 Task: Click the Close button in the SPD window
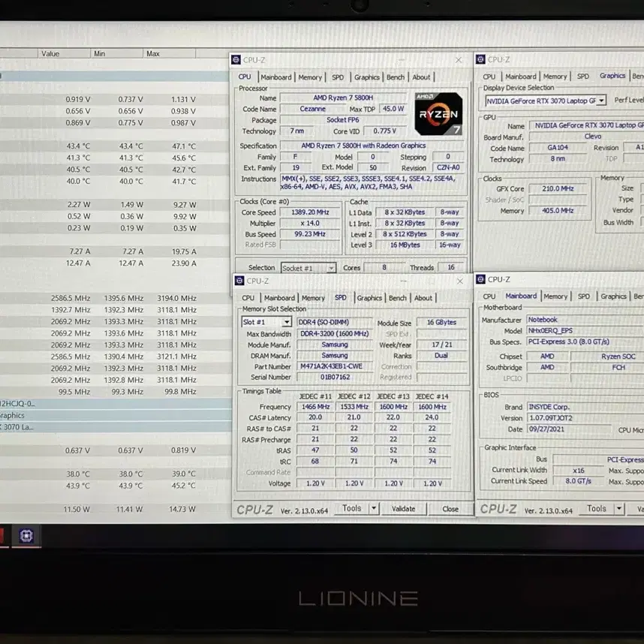(x=450, y=509)
